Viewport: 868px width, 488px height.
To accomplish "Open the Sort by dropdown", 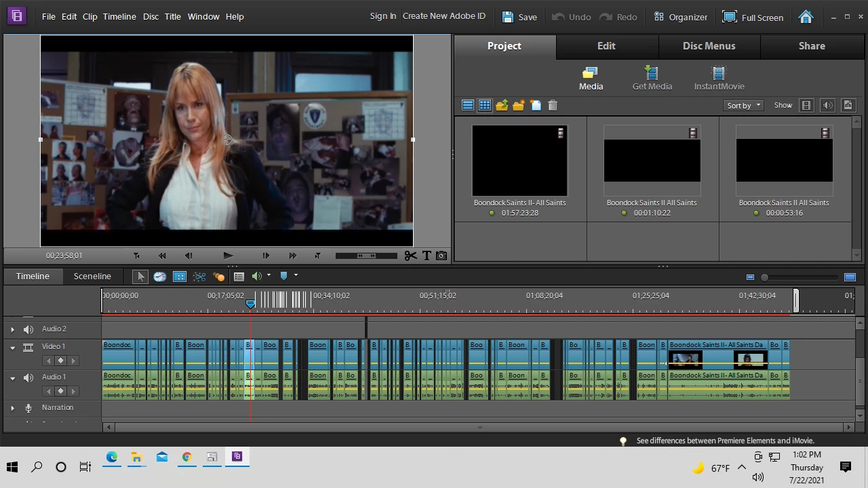I will click(744, 105).
